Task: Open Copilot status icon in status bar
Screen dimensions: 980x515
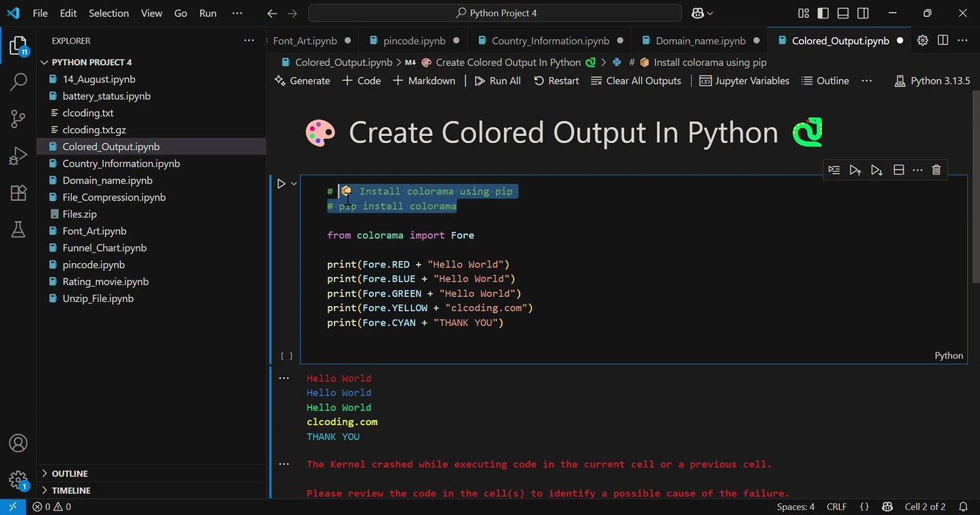Action: pos(887,507)
